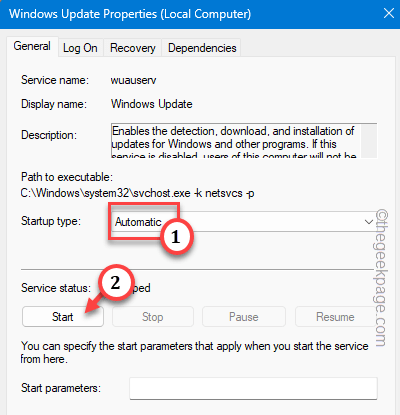The height and width of the screenshot is (415, 400).
Task: Click inside the Description text box
Action: click(236, 140)
